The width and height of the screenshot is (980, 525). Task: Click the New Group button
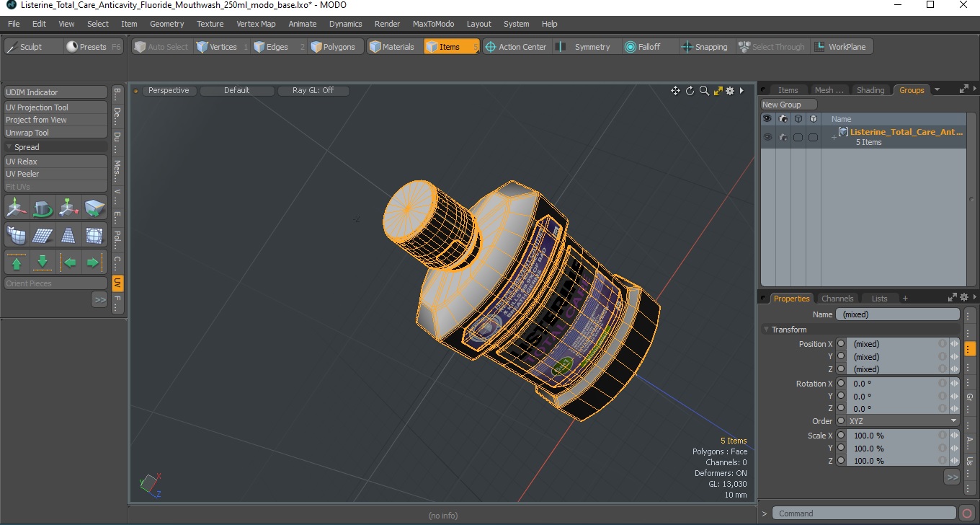pyautogui.click(x=789, y=105)
